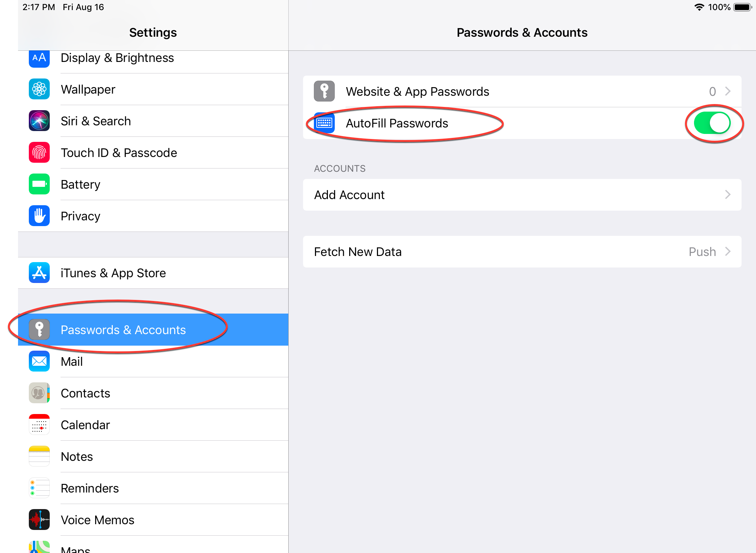
Task: Open Calendar settings entry
Action: [x=85, y=425]
